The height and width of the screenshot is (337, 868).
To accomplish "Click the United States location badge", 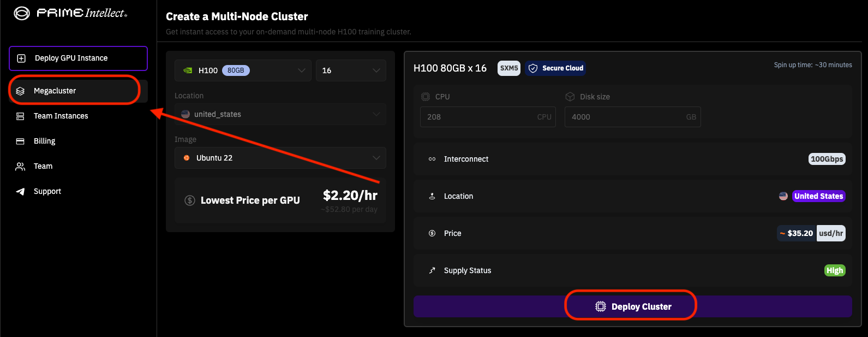I will pos(819,196).
